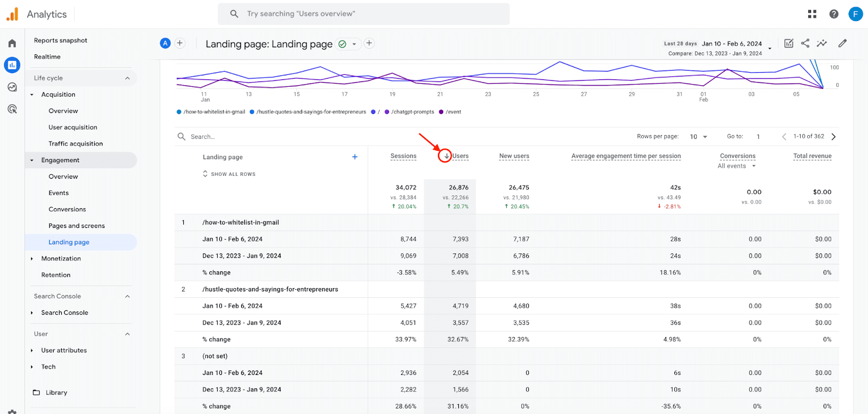Viewport: 868px width, 414px height.
Task: Open the Retention report
Action: (56, 275)
